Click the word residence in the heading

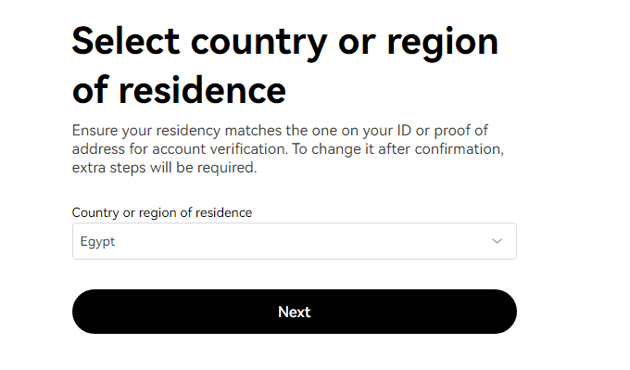click(202, 90)
